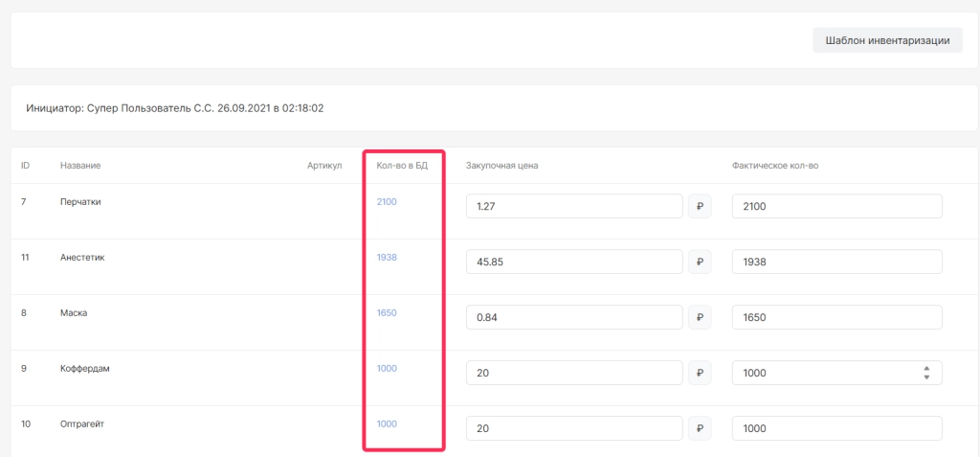
Task: Click the Шаблон инвентаризации button
Action: (x=887, y=40)
